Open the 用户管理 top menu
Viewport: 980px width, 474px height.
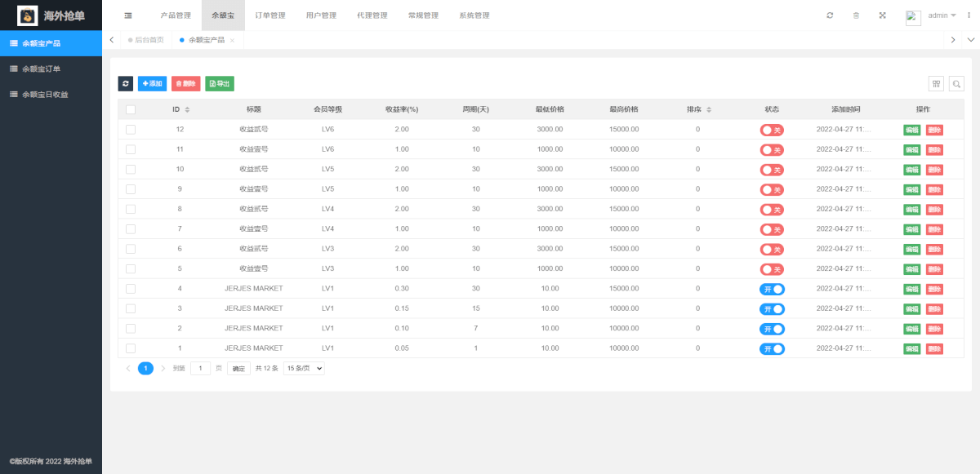[x=321, y=16]
